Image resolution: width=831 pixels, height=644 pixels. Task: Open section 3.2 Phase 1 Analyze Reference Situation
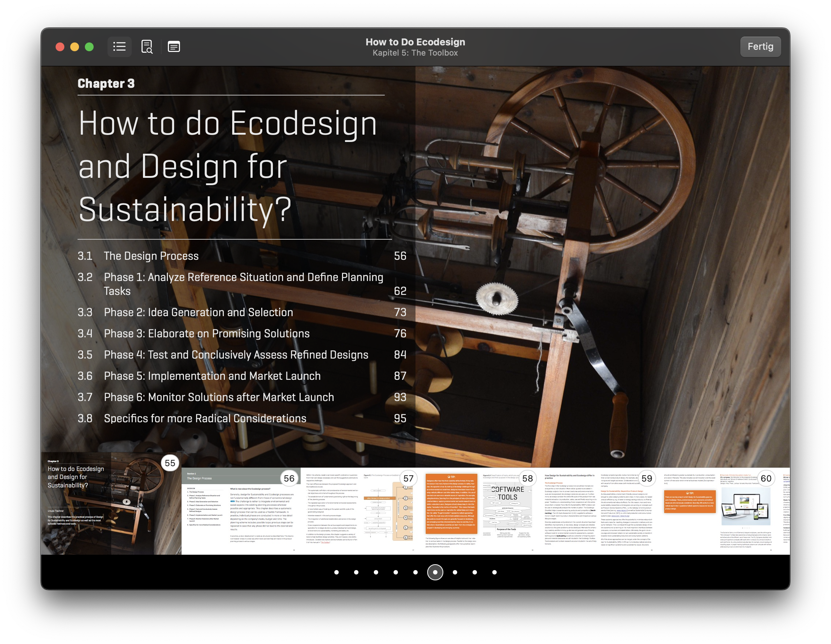click(x=242, y=284)
